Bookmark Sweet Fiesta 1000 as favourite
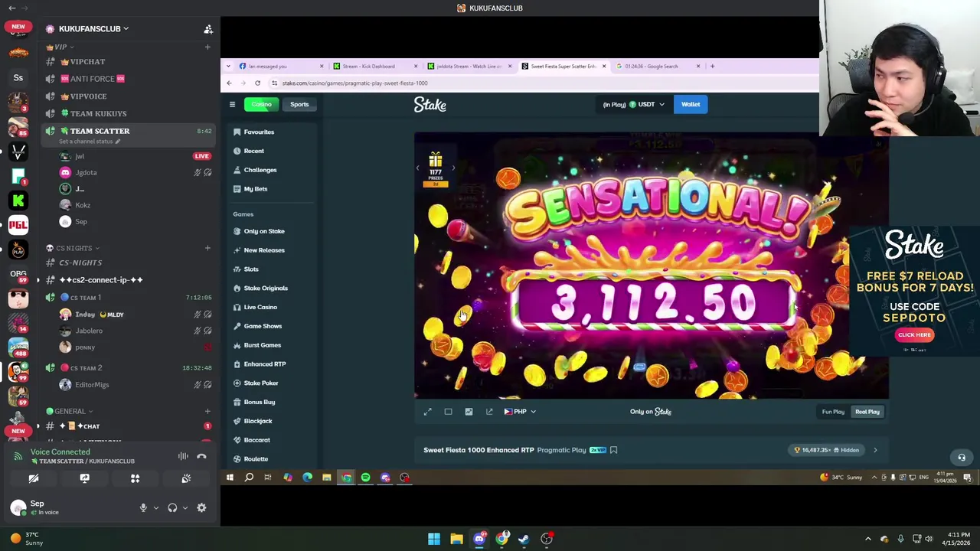980x551 pixels. (613, 450)
